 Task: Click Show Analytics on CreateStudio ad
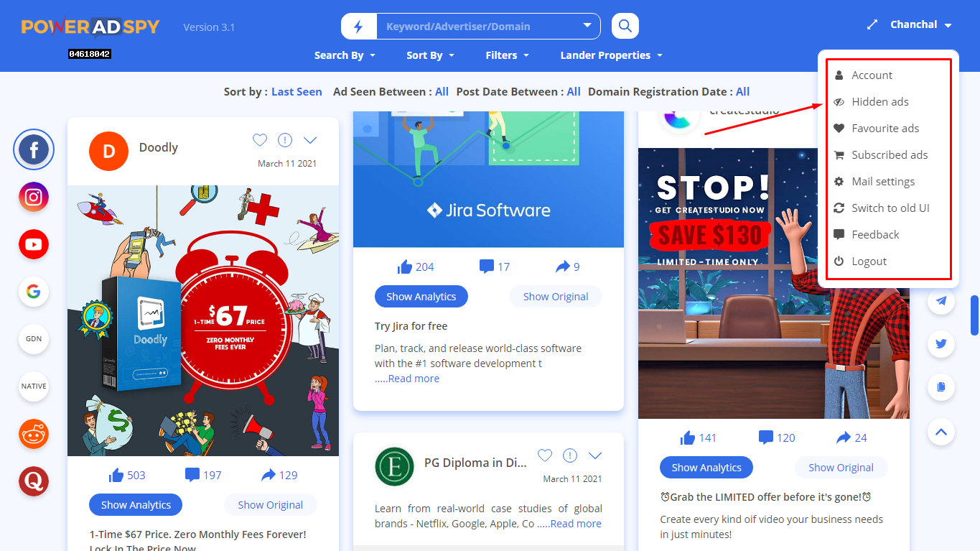[706, 468]
